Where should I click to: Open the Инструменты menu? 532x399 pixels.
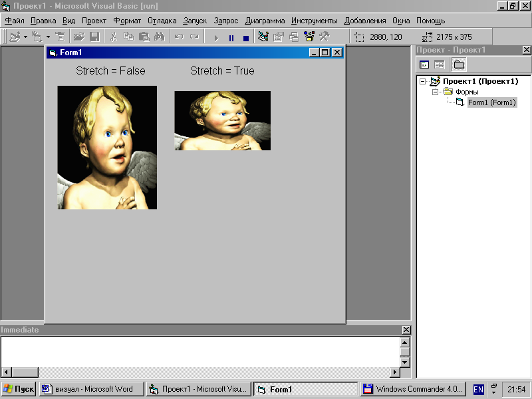coord(314,21)
